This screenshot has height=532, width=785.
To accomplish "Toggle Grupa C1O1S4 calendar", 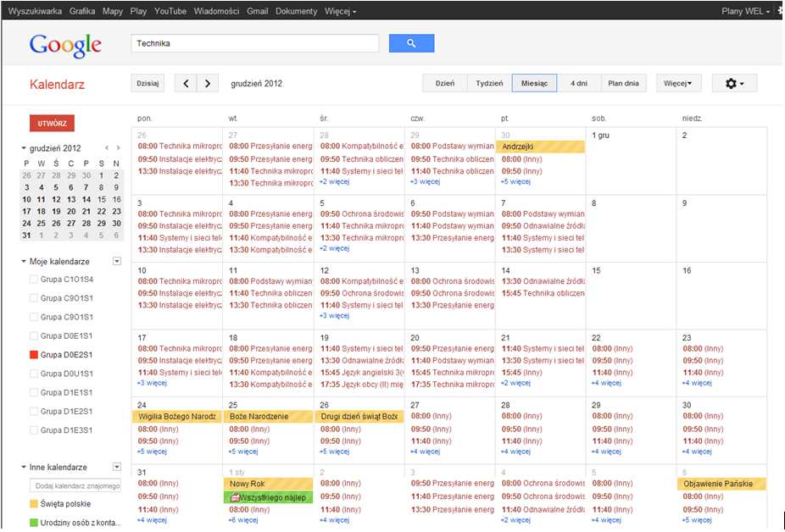I will point(34,280).
